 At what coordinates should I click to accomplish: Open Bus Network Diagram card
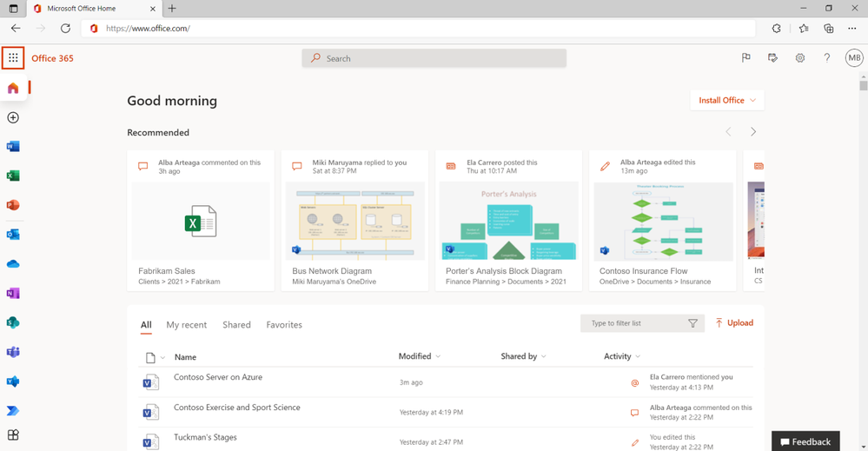[x=354, y=221]
